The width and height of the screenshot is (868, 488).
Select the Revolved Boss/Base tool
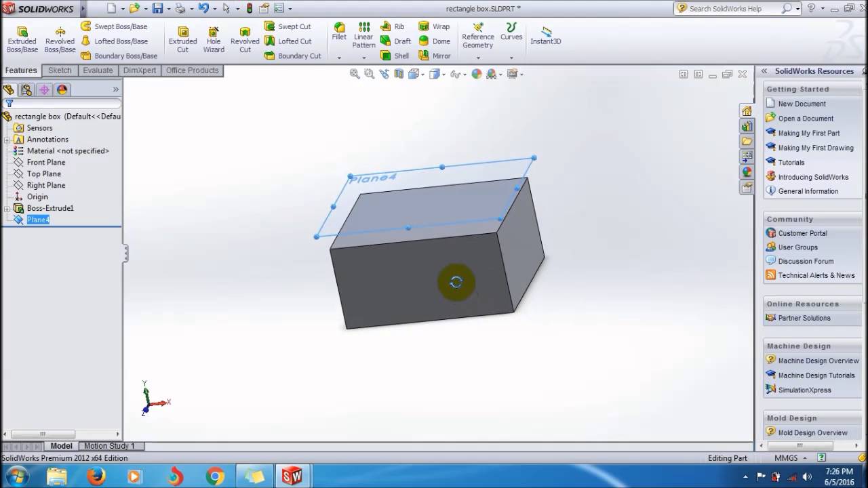[60, 40]
